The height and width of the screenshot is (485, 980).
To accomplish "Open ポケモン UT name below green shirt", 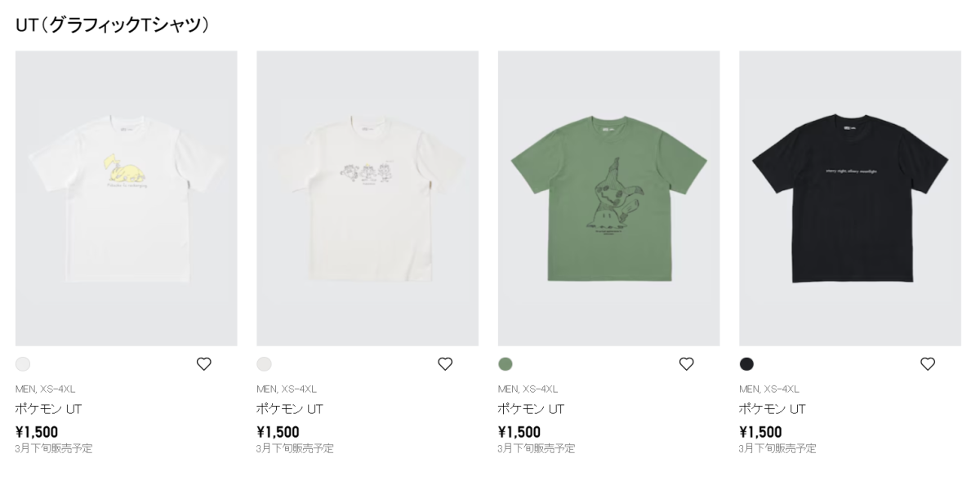I will pyautogui.click(x=531, y=409).
